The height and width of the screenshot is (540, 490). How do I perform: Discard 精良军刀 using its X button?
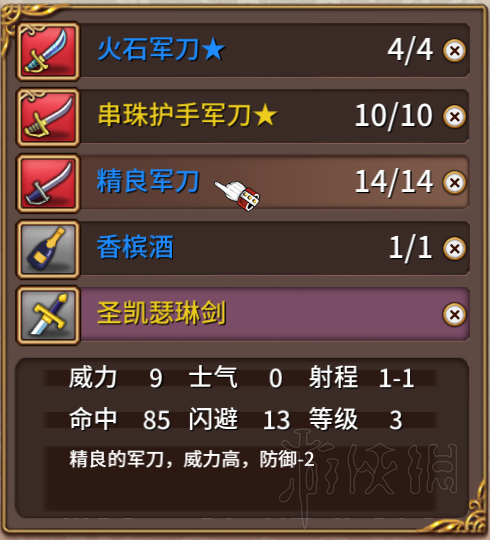click(455, 183)
